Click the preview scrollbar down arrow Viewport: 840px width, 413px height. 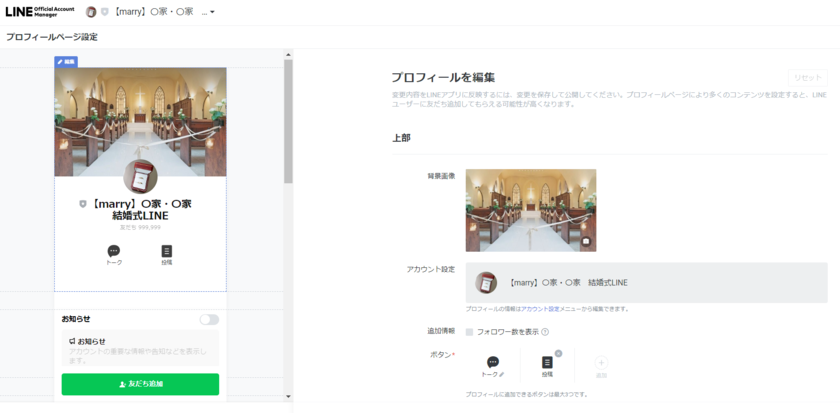[x=288, y=396]
